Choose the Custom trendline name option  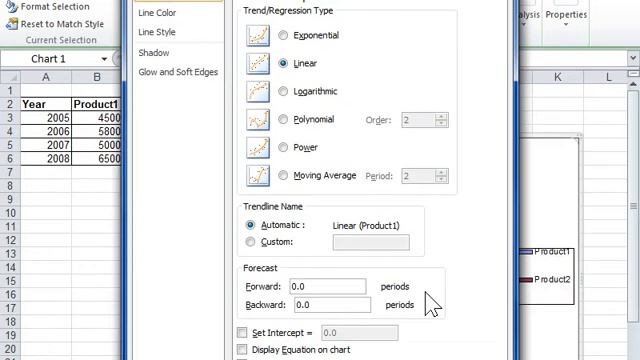coord(250,242)
